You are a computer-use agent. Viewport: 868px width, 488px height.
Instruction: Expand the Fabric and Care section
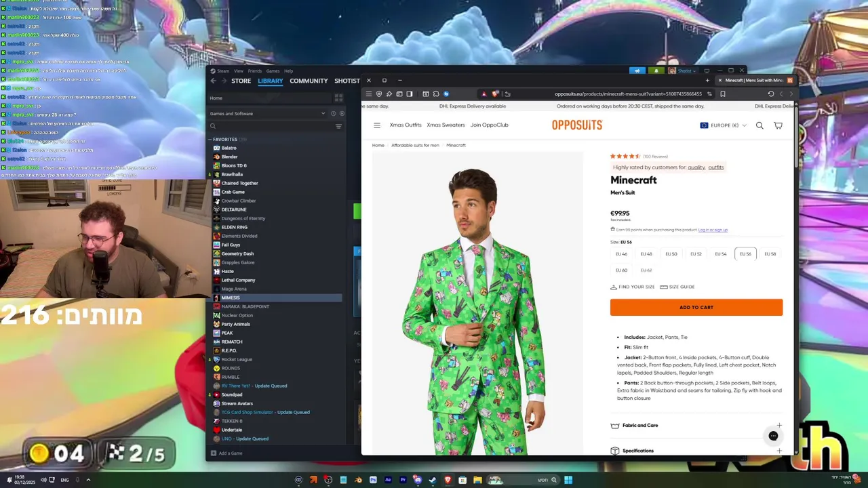(x=696, y=426)
